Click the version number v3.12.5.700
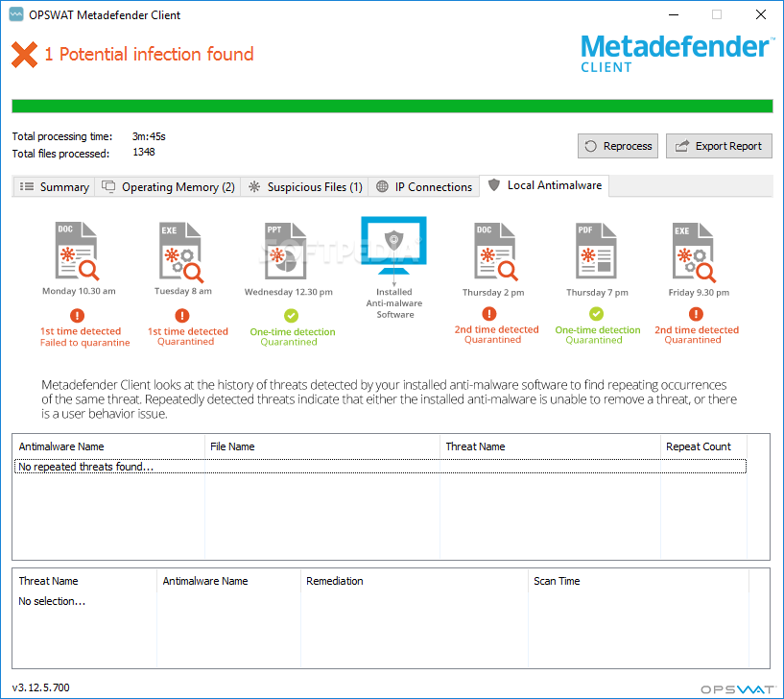The height and width of the screenshot is (699, 784). coord(40,688)
